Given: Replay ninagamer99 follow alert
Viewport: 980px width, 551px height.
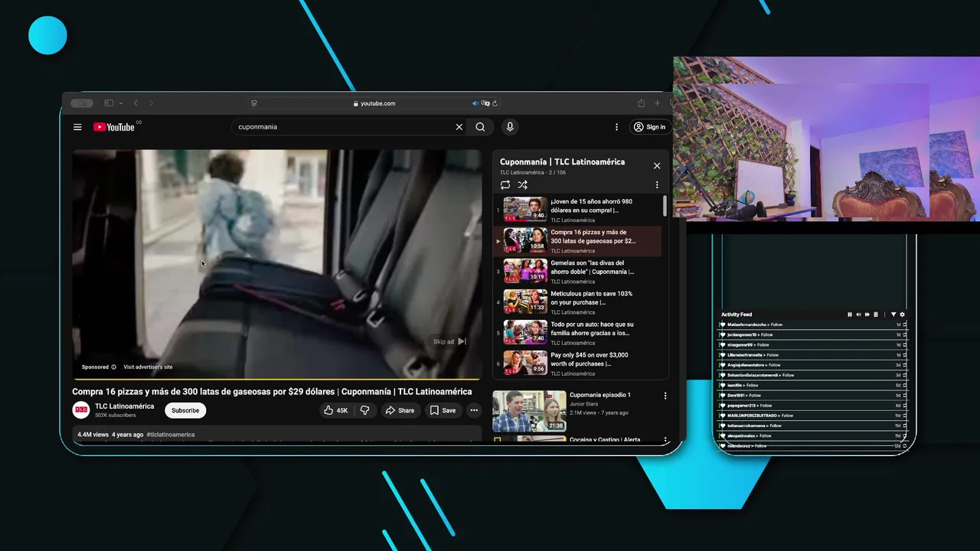Looking at the screenshot, I should click(905, 345).
